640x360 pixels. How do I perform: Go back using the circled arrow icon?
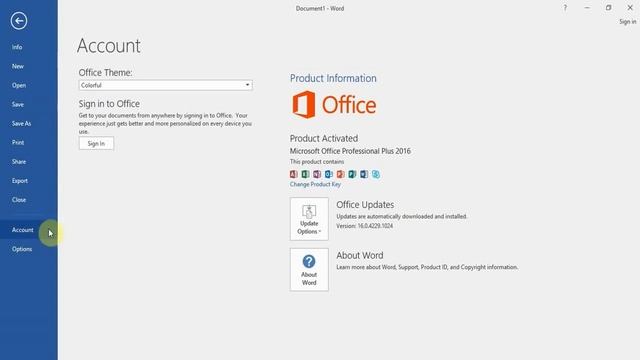click(19, 20)
